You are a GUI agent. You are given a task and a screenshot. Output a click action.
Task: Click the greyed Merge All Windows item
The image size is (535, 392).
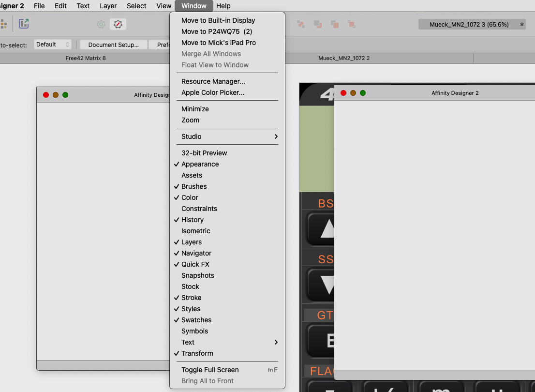[x=227, y=54]
